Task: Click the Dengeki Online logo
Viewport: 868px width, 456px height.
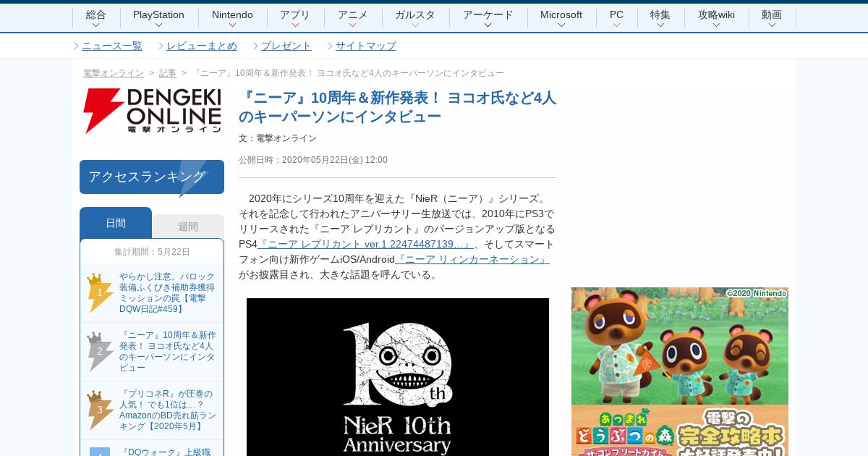Action: [152, 111]
